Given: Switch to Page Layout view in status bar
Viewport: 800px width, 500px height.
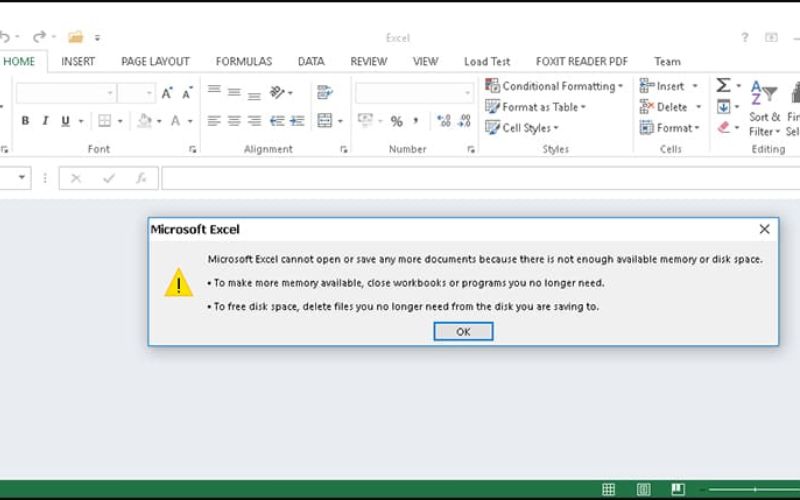Looking at the screenshot, I should point(643,490).
